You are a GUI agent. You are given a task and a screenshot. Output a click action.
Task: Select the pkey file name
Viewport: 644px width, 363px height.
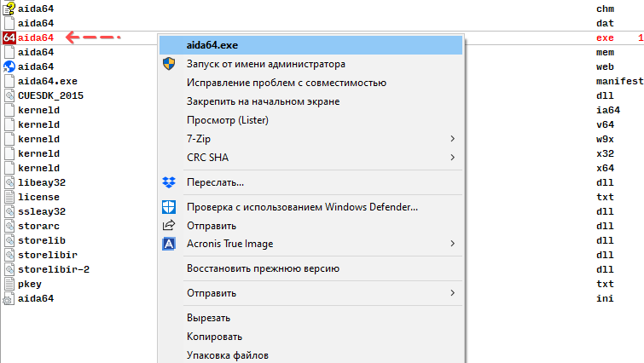[x=30, y=284]
